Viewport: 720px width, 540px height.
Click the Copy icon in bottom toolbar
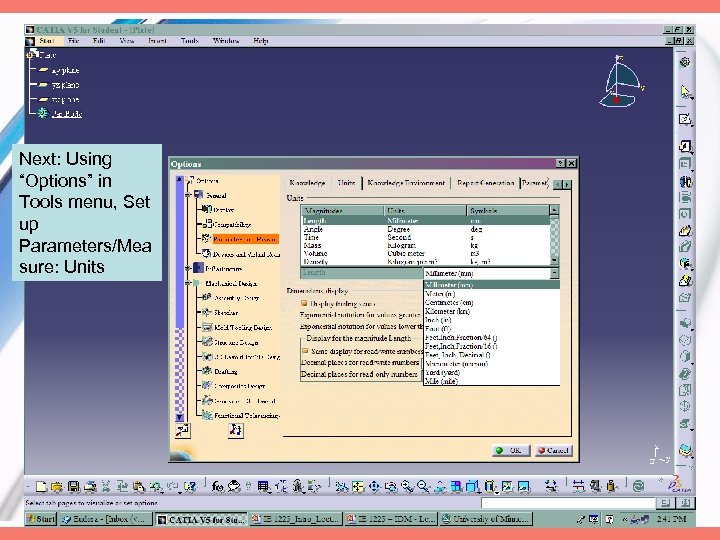[x=122, y=486]
